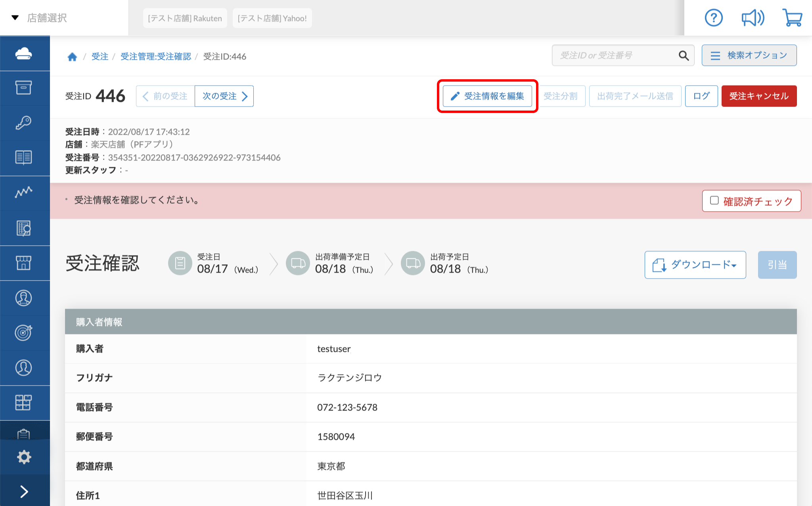Go to 次の受注

[x=224, y=96]
